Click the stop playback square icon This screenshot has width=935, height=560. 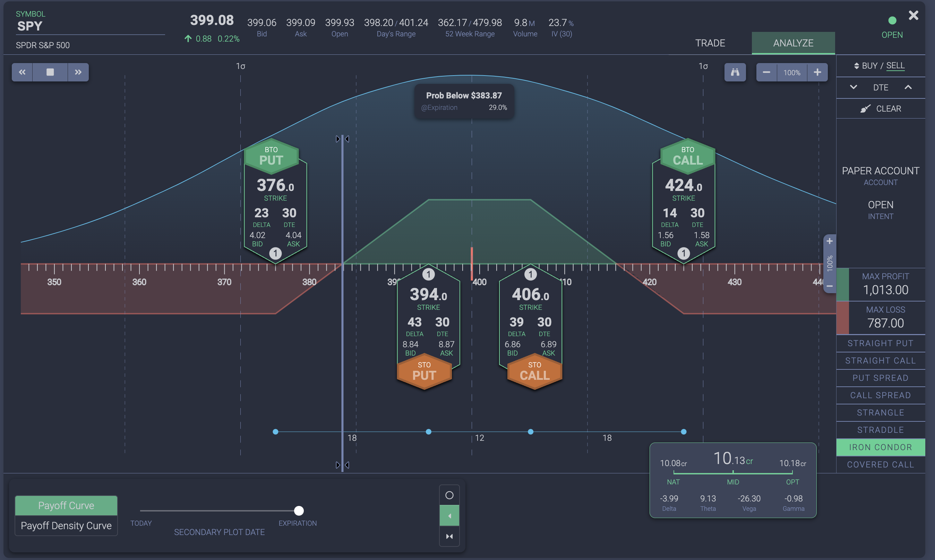point(50,72)
